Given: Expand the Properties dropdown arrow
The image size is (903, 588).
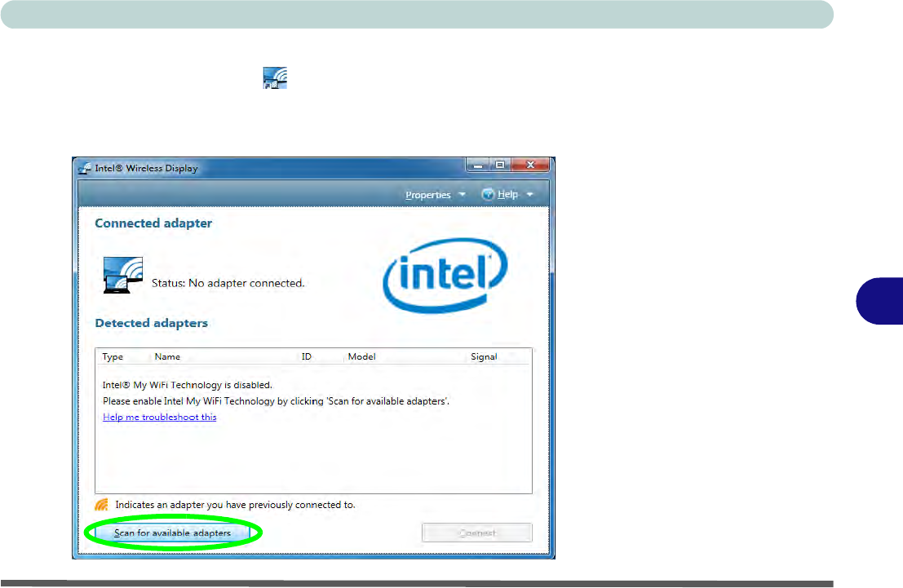Looking at the screenshot, I should tap(462, 195).
